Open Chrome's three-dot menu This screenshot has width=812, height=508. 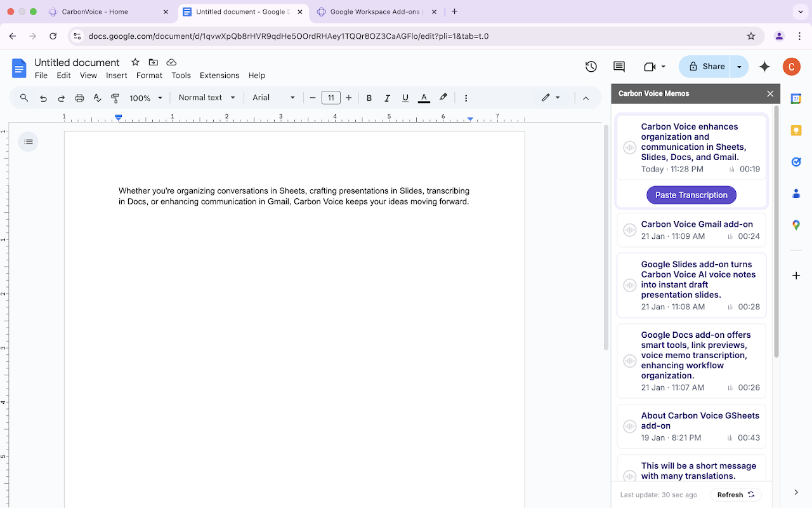point(799,36)
